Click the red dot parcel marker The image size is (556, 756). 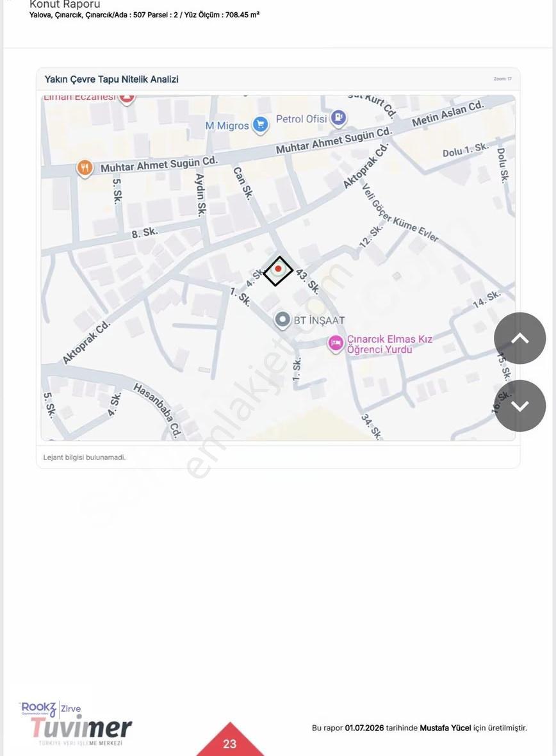(278, 268)
